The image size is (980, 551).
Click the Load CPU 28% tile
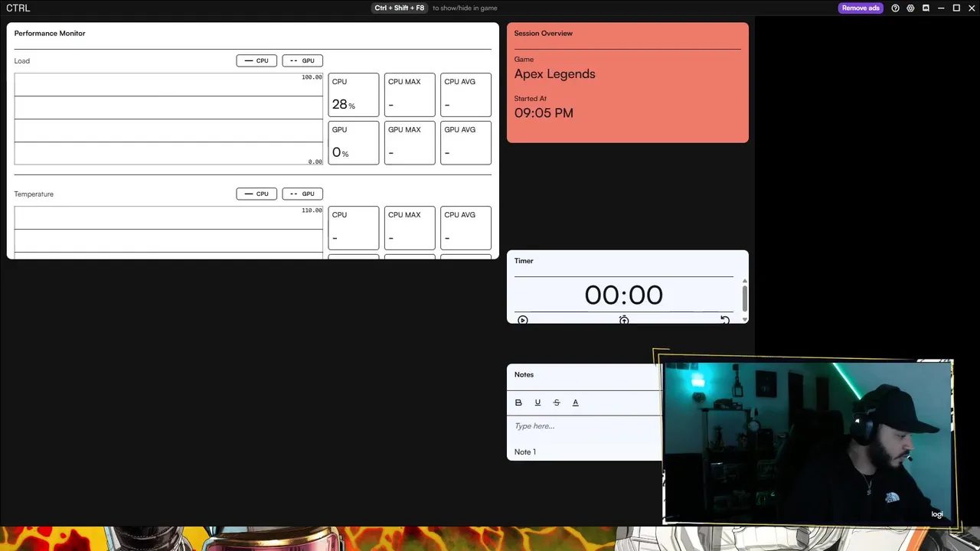(x=354, y=95)
